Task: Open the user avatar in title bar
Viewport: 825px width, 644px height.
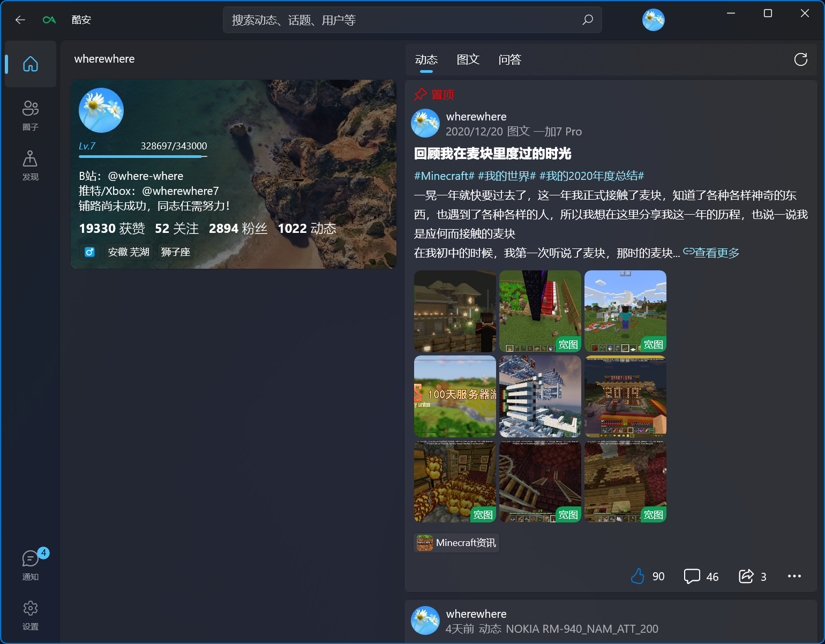Action: tap(653, 20)
